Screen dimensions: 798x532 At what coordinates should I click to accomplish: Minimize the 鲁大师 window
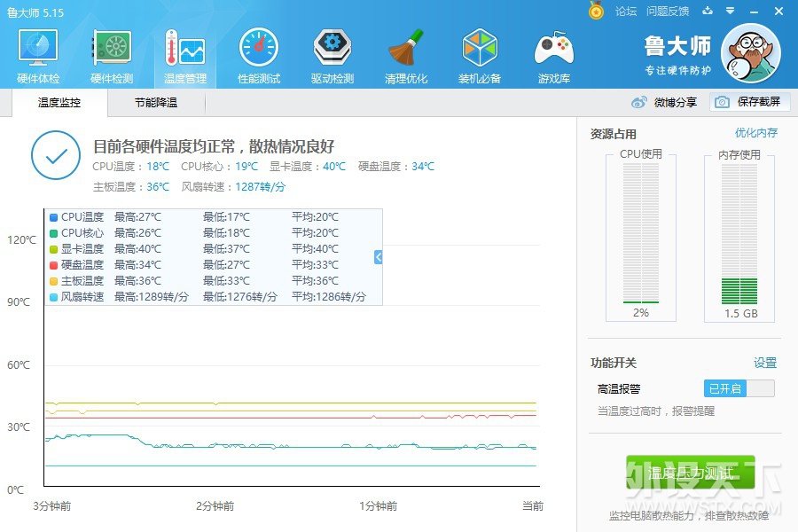click(x=755, y=12)
